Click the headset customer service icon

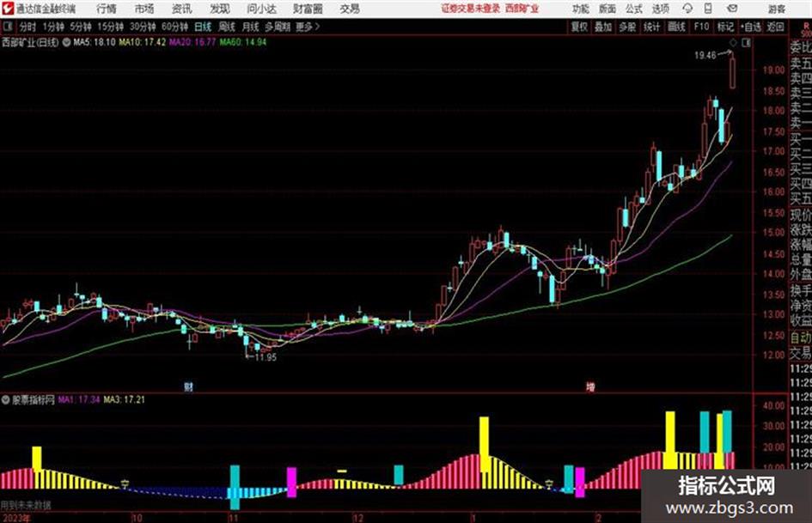(687, 9)
